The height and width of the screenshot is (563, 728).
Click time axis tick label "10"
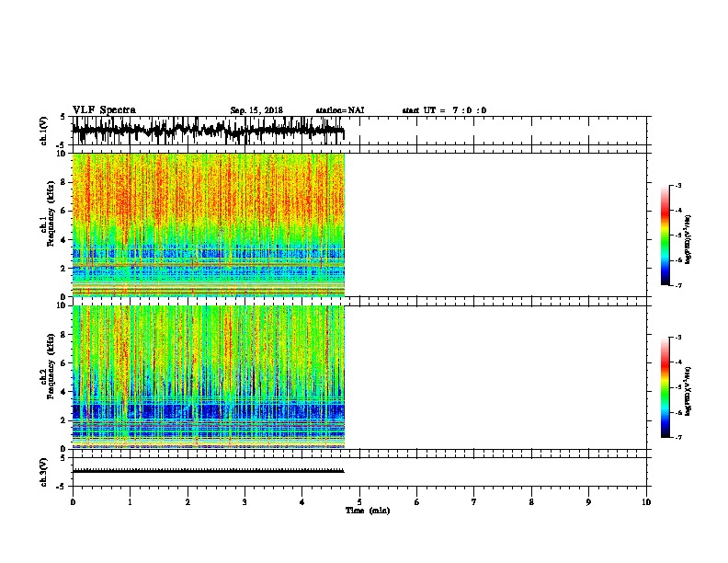[646, 502]
